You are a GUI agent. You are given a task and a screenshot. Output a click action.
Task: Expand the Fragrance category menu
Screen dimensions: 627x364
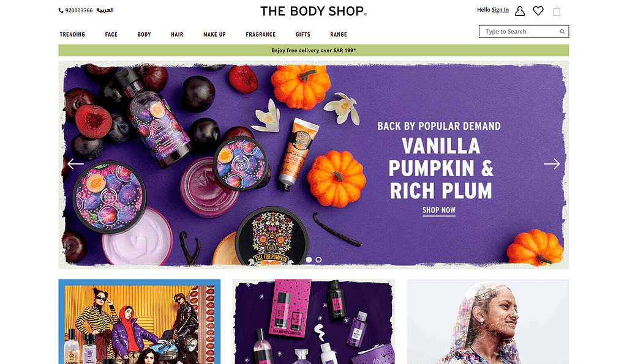click(x=260, y=34)
